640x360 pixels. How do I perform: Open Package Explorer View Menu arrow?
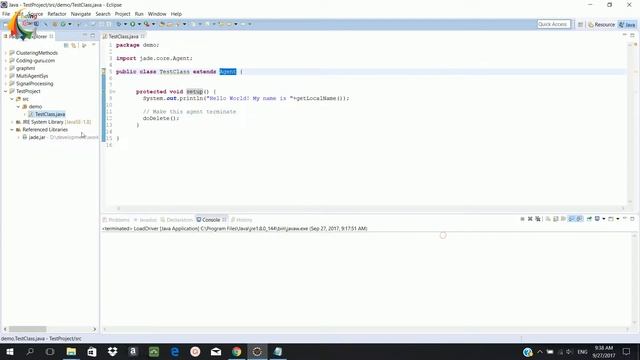coord(93,45)
